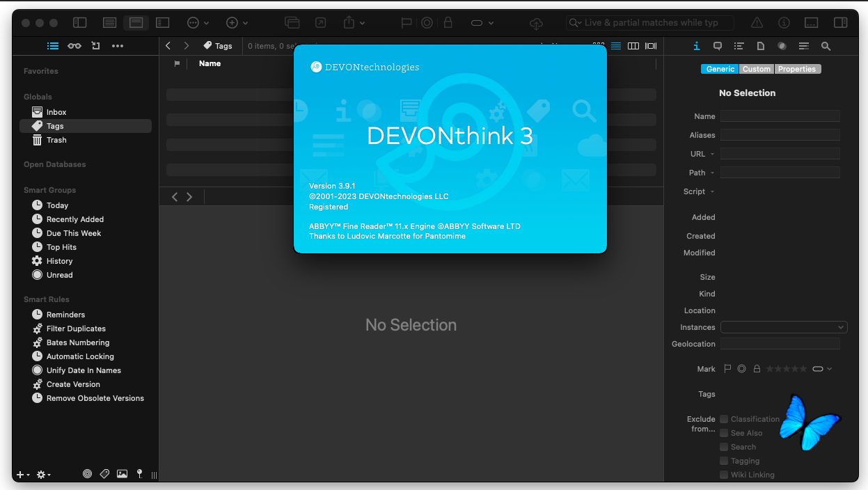Open the Search magnifier inspector icon
The height and width of the screenshot is (490, 868).
tap(826, 46)
